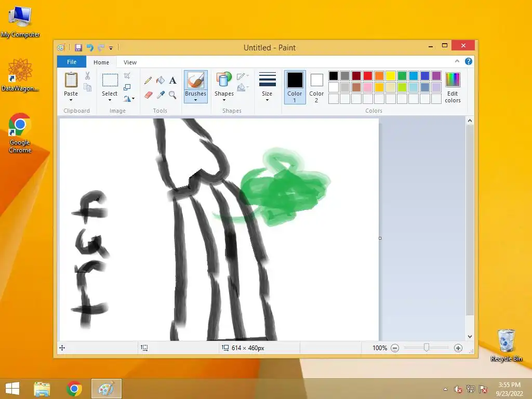
Task: Click the Paste clipboard icon
Action: [71, 80]
